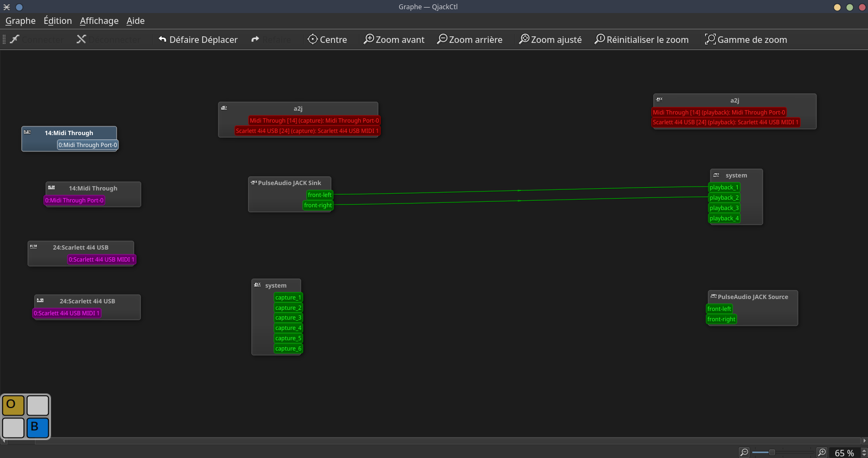Viewport: 868px width, 458px height.
Task: Click the status bar zoom-out magnifier
Action: point(744,453)
